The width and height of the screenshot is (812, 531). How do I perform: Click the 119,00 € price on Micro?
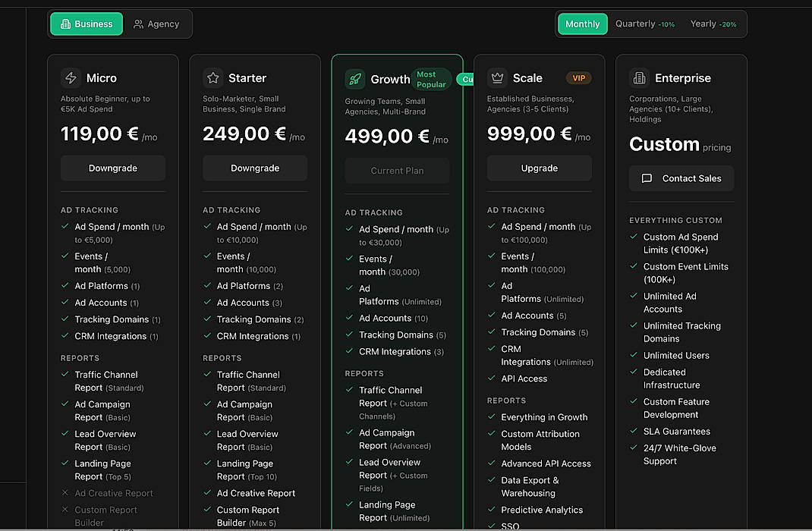coord(99,134)
